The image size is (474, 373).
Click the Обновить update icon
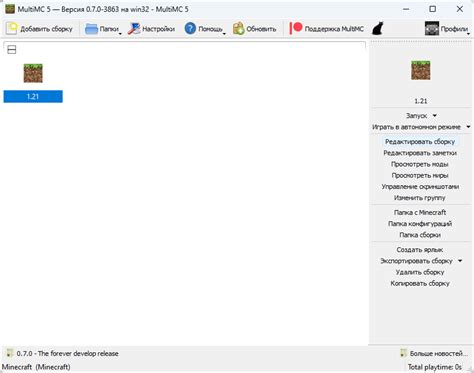coord(239,29)
